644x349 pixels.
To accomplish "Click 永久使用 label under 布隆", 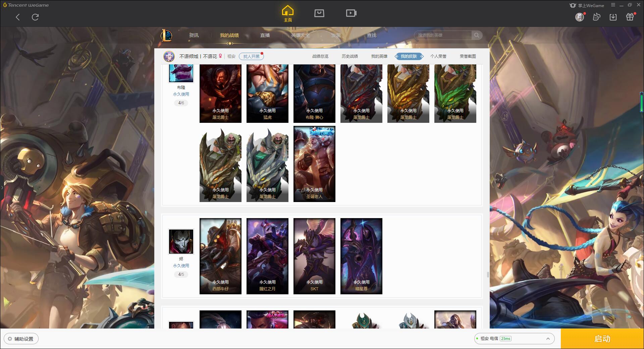I will pyautogui.click(x=181, y=94).
